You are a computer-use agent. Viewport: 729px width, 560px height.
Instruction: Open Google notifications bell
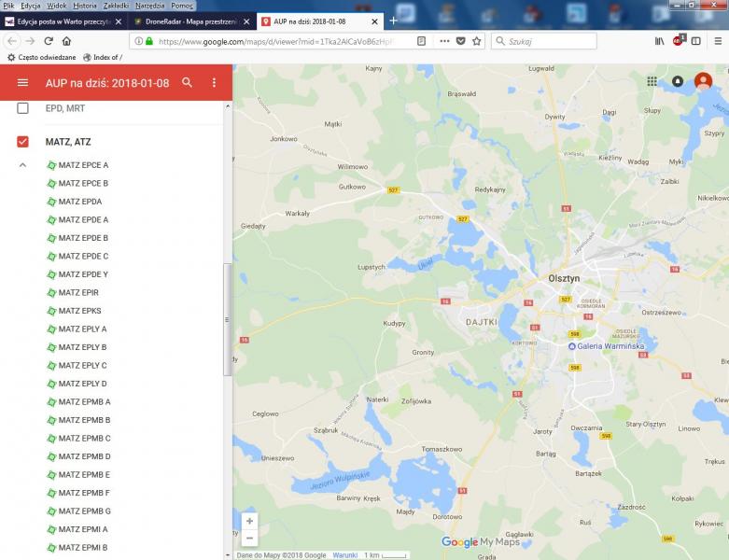[678, 81]
